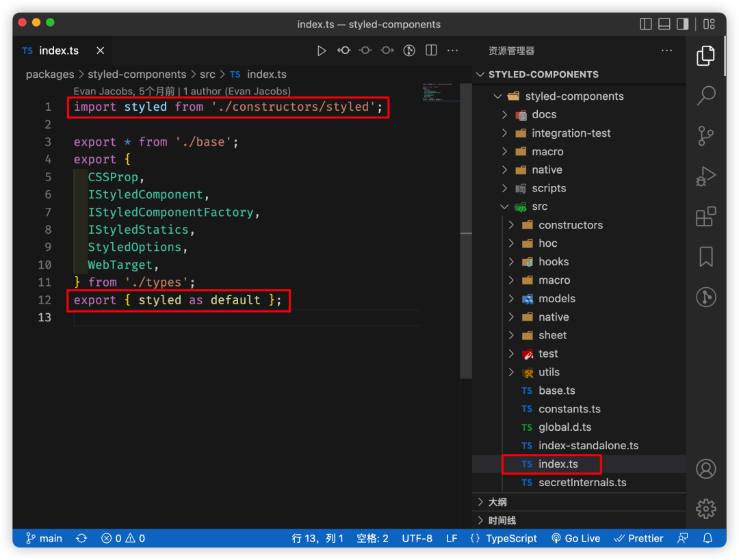This screenshot has width=739, height=560.
Task: Open the Bookmarks view icon
Action: click(x=705, y=256)
